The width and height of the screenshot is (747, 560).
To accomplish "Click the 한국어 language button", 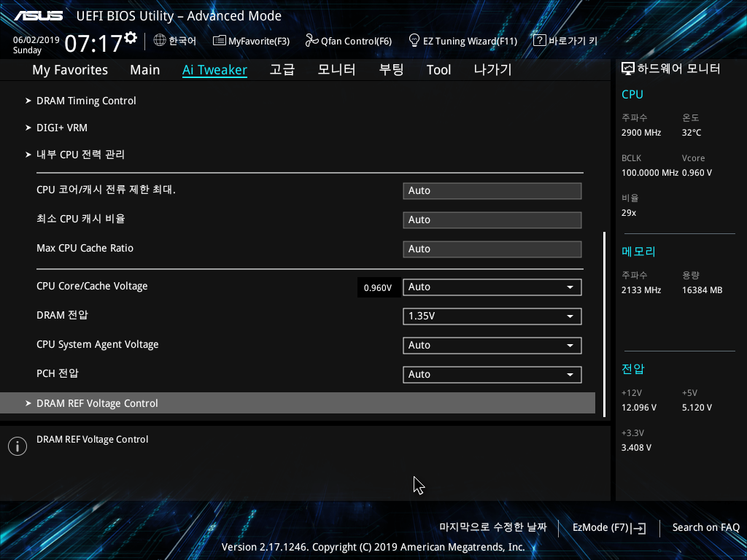I will pyautogui.click(x=175, y=41).
